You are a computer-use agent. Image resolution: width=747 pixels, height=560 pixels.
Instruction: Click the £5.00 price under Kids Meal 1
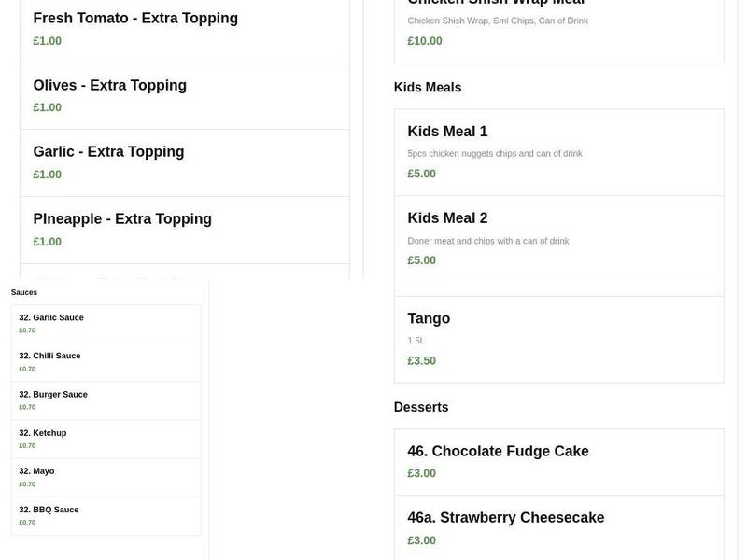pyautogui.click(x=421, y=173)
